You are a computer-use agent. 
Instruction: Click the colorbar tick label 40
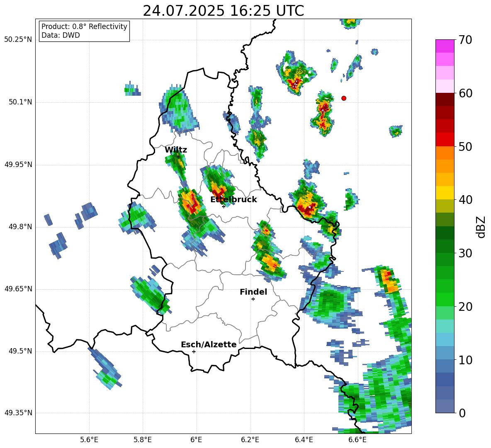tap(465, 200)
